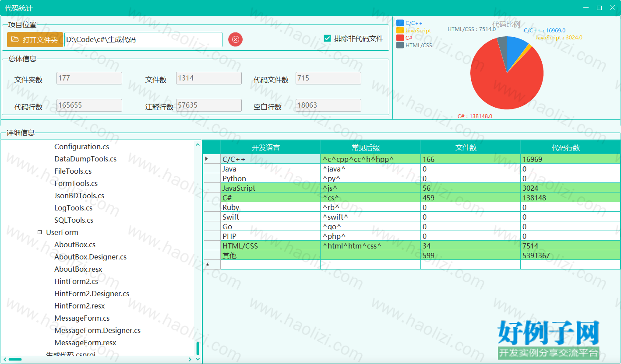The height and width of the screenshot is (364, 621).
Task: Select AboutBox.Designer.cs in the tree
Action: (x=91, y=257)
